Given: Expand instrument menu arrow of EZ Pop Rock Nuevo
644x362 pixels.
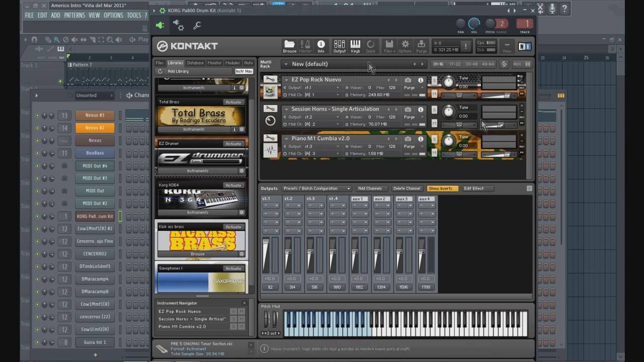Looking at the screenshot, I should pyautogui.click(x=286, y=80).
